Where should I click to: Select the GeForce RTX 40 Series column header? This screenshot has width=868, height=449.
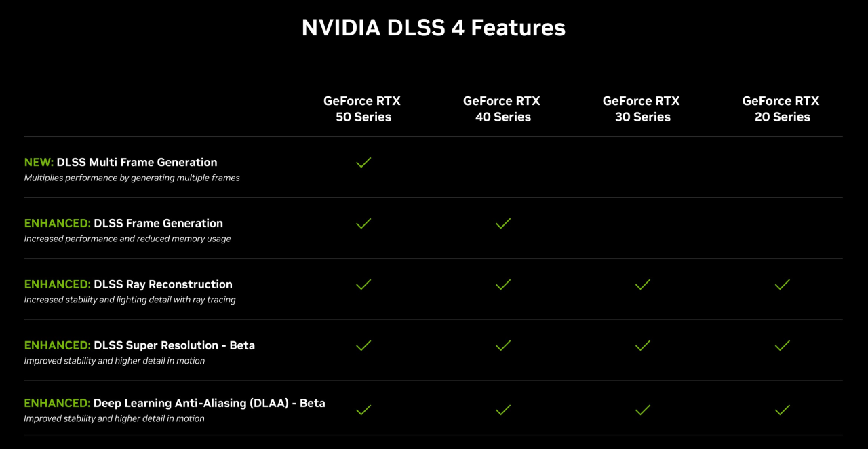pos(502,109)
